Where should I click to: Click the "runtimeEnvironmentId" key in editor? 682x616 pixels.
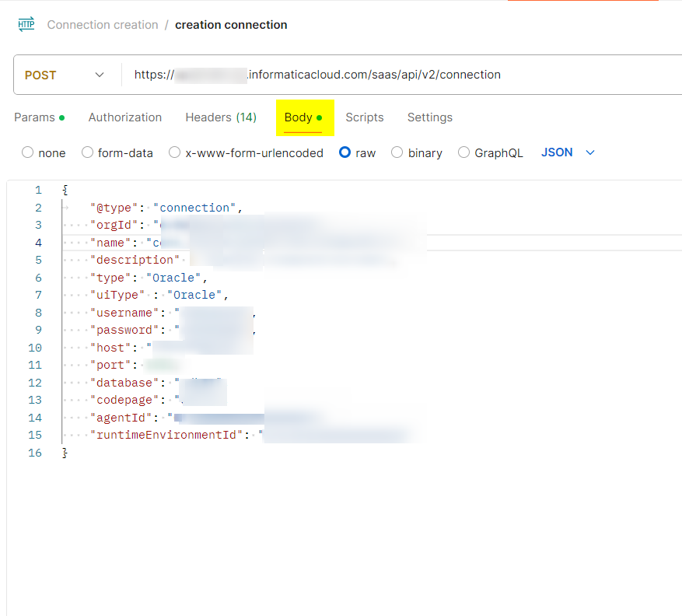[x=166, y=435]
